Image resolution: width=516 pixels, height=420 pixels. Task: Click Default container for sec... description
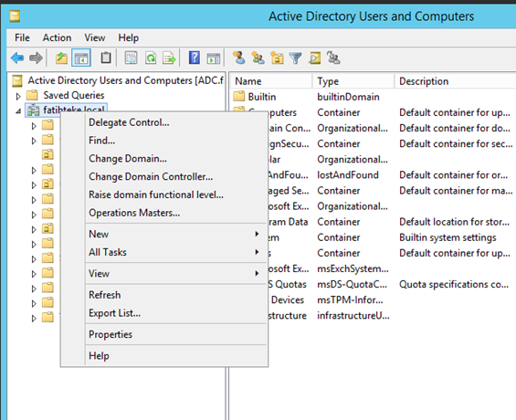point(456,143)
